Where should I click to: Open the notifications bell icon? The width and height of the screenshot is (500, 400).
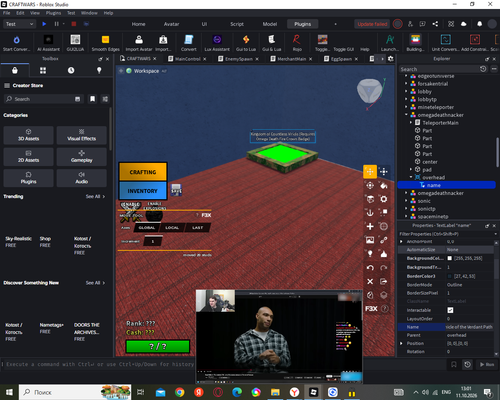click(479, 24)
